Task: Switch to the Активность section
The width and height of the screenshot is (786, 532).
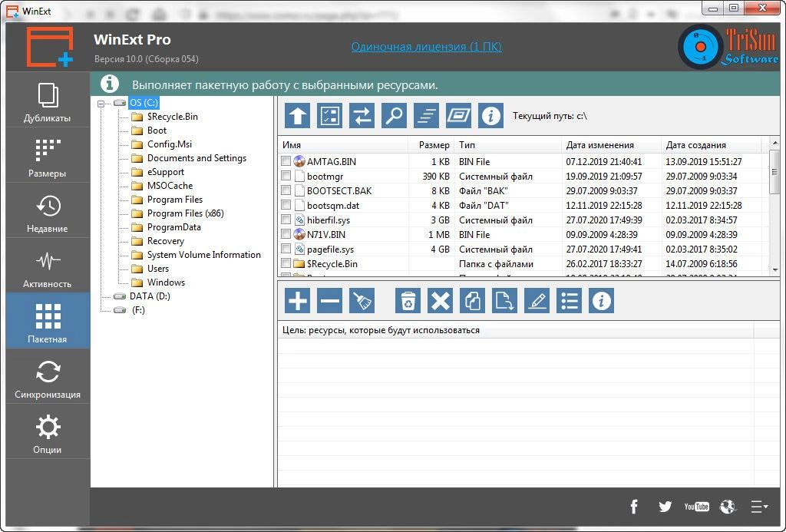Action: [x=48, y=266]
